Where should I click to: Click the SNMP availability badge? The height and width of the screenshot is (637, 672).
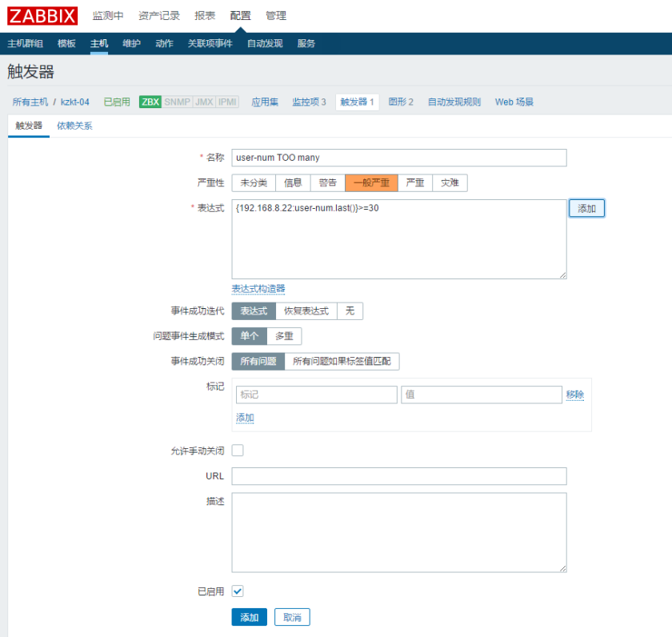[x=177, y=102]
